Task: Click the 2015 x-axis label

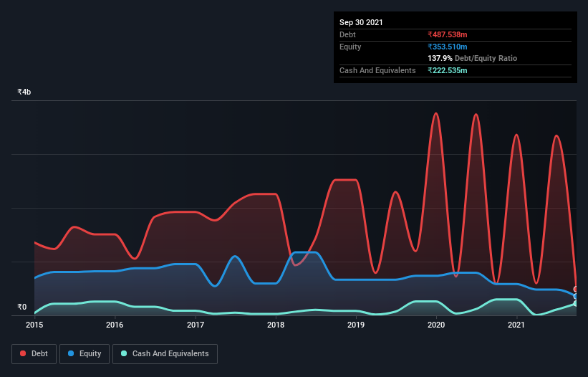Action: pos(34,325)
